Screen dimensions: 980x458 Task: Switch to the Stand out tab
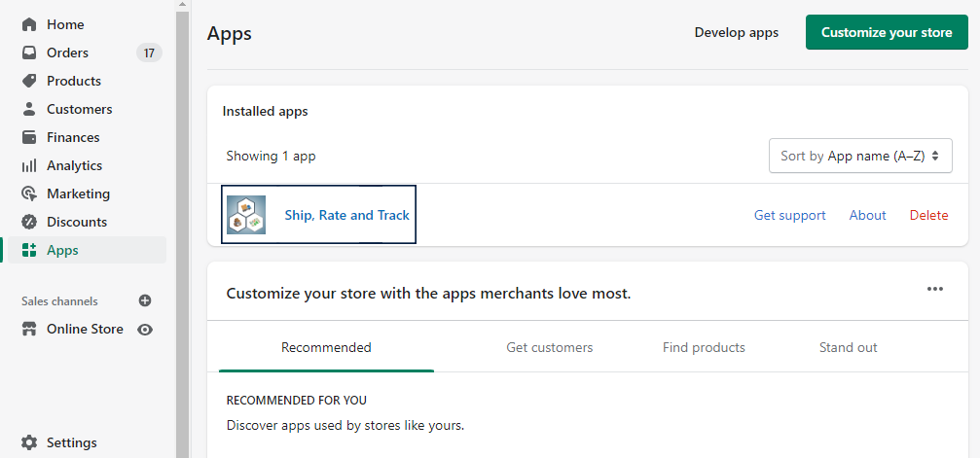(x=848, y=347)
